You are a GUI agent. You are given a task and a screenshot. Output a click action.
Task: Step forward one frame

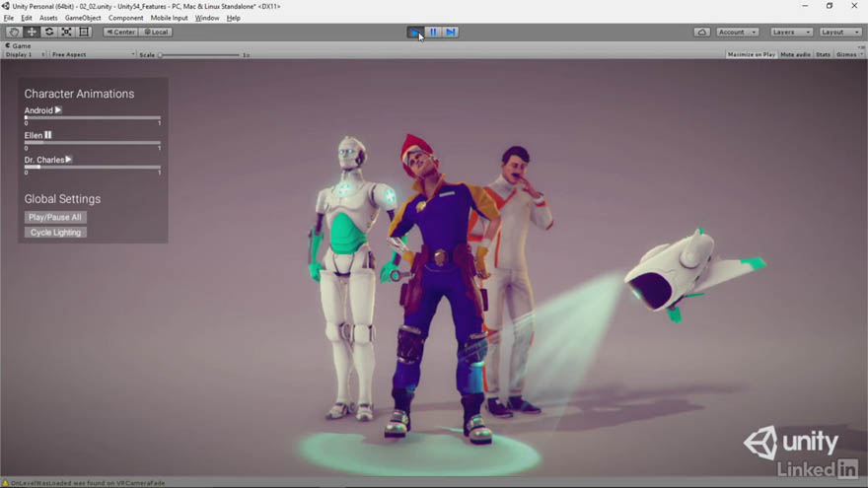tap(451, 33)
